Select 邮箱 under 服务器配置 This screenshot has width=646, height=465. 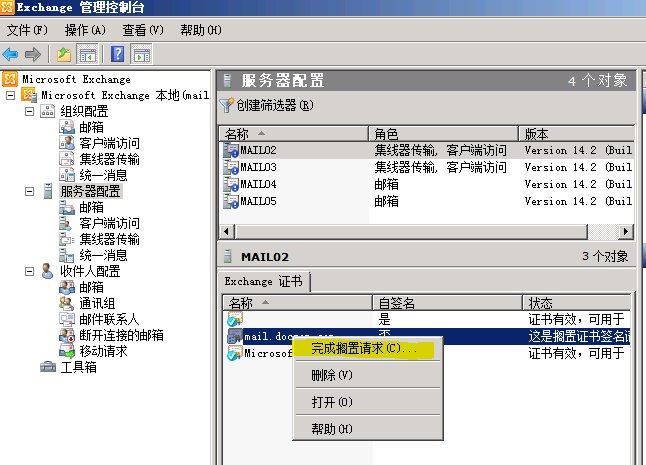click(91, 207)
